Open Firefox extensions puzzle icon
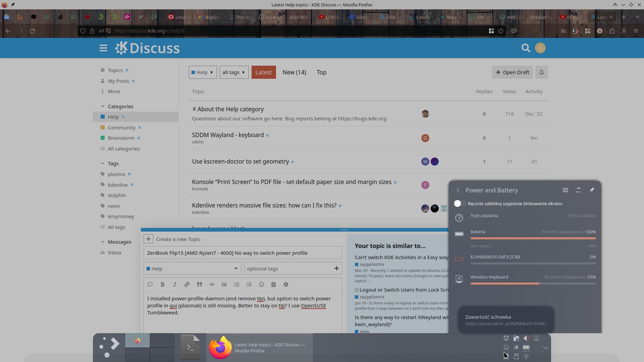 click(612, 31)
